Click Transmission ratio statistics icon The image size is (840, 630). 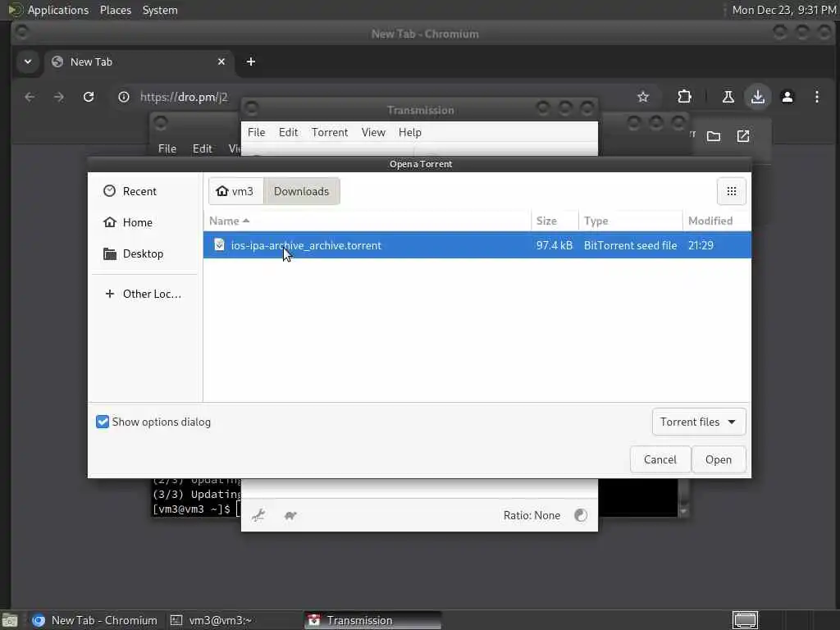(581, 515)
